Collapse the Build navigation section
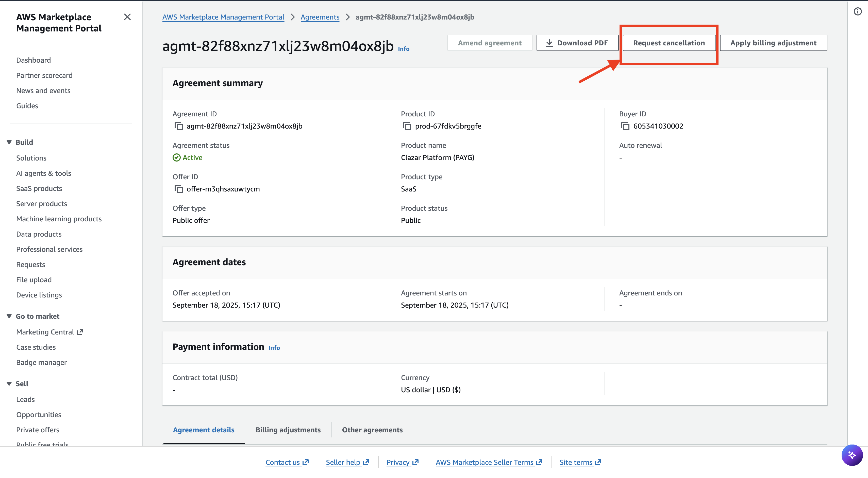This screenshot has height=478, width=868. point(9,143)
